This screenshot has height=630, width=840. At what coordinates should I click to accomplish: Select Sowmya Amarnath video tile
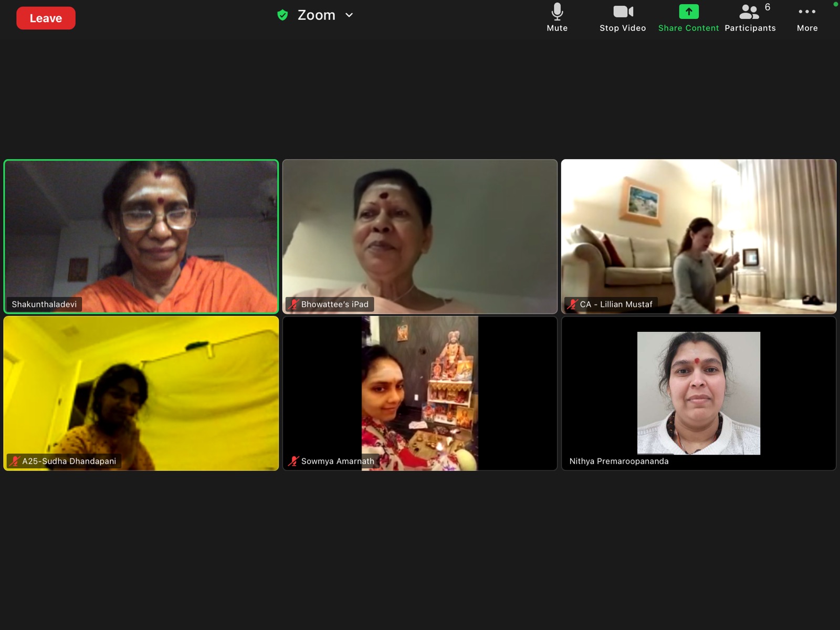click(419, 393)
